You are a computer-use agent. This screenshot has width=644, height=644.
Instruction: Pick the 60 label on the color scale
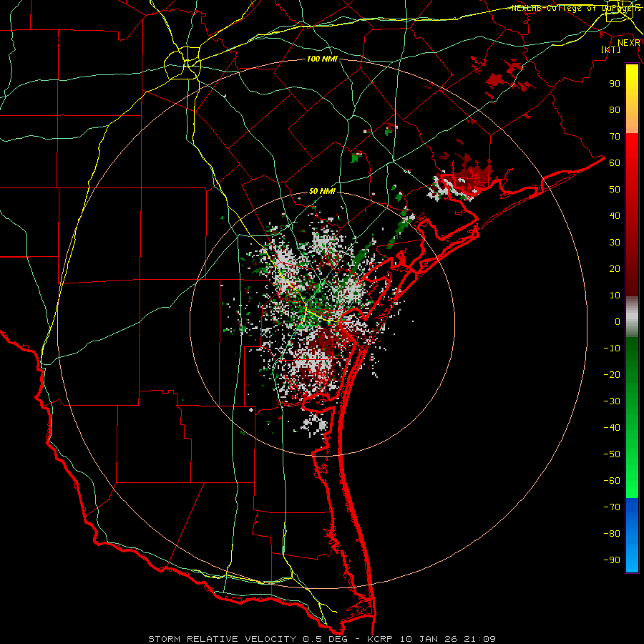point(615,162)
